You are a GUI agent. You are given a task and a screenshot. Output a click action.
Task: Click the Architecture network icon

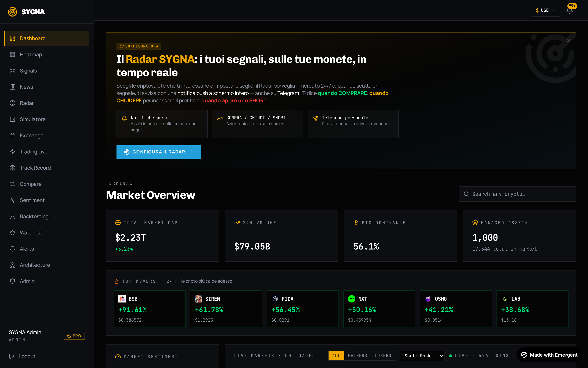pyautogui.click(x=12, y=265)
